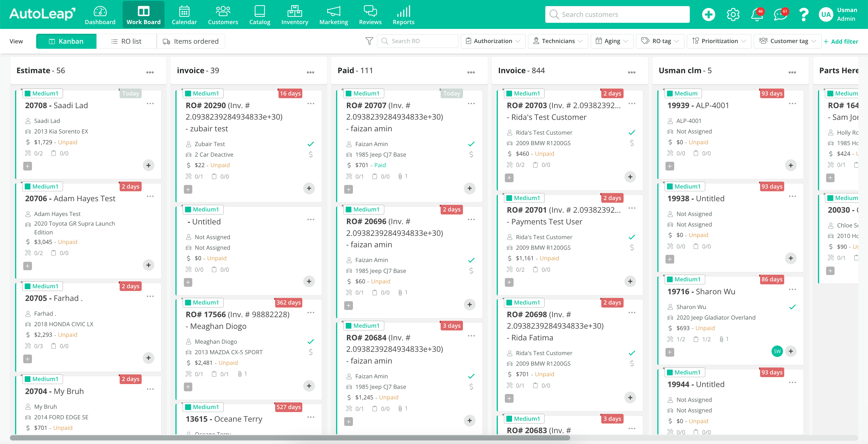Screen dimensions: 868x444
Task: Click the Add filter link
Action: click(x=841, y=42)
